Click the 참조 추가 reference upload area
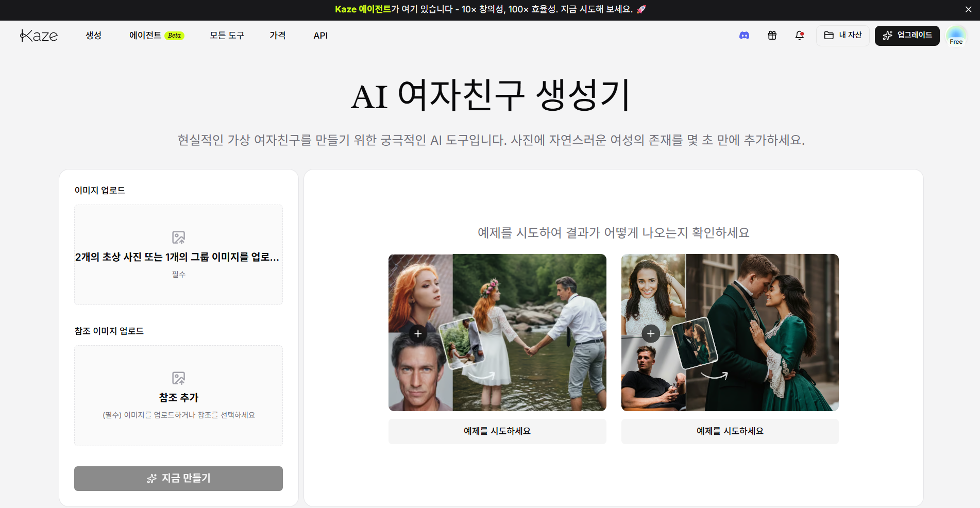 pyautogui.click(x=178, y=396)
